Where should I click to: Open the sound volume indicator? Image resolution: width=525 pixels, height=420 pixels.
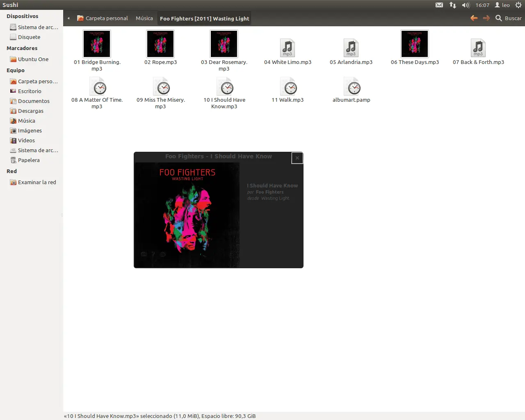(466, 5)
